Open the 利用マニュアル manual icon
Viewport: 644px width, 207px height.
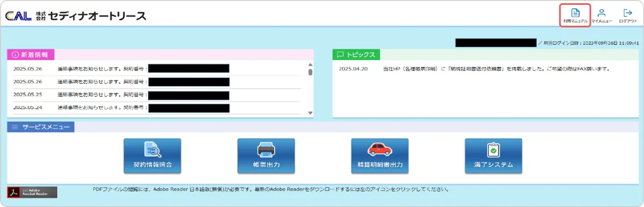click(575, 15)
